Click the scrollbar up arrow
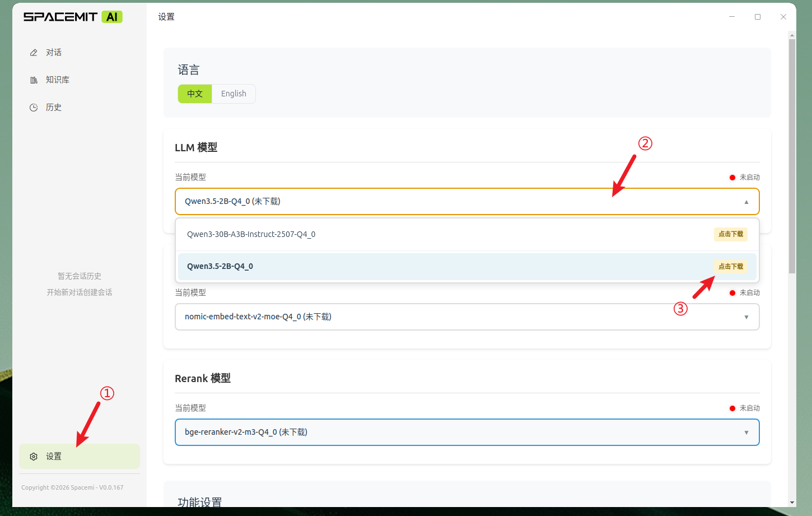Viewport: 812px width, 516px height. (x=792, y=35)
